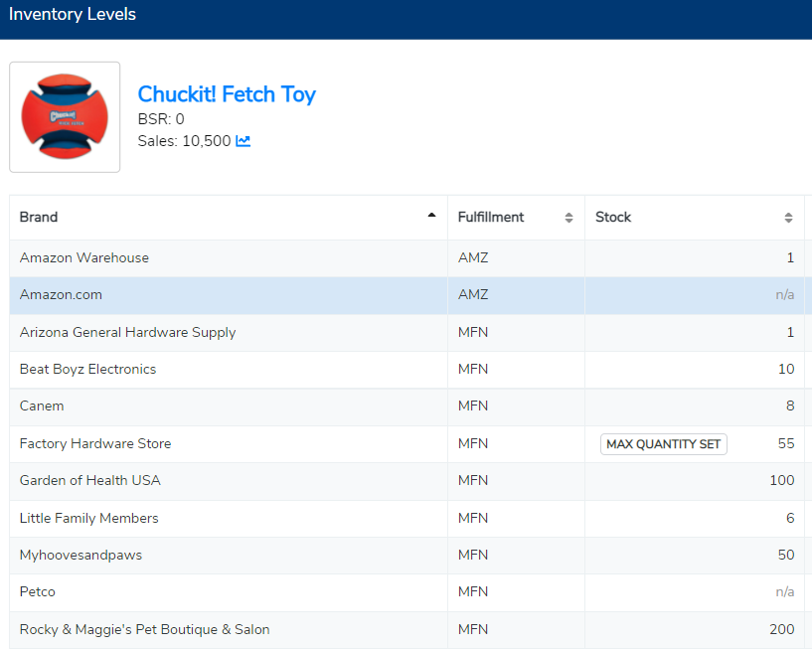Click stock value 200 for Rocky & Maggie's
Viewport: 812px width, 649px height.
(x=782, y=630)
